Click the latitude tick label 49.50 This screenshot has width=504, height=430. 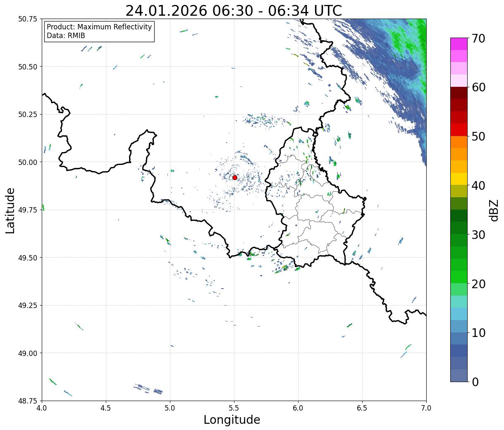(x=27, y=258)
